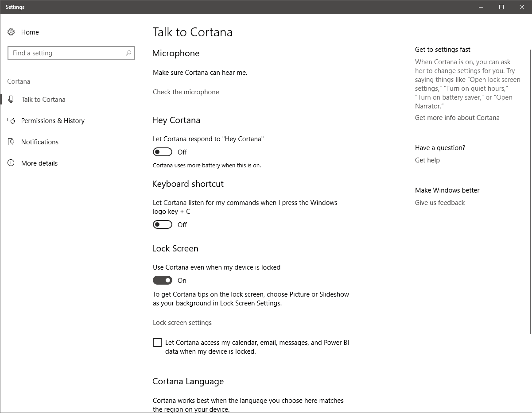
Task: Click the Settings window title text
Action: 15,7
